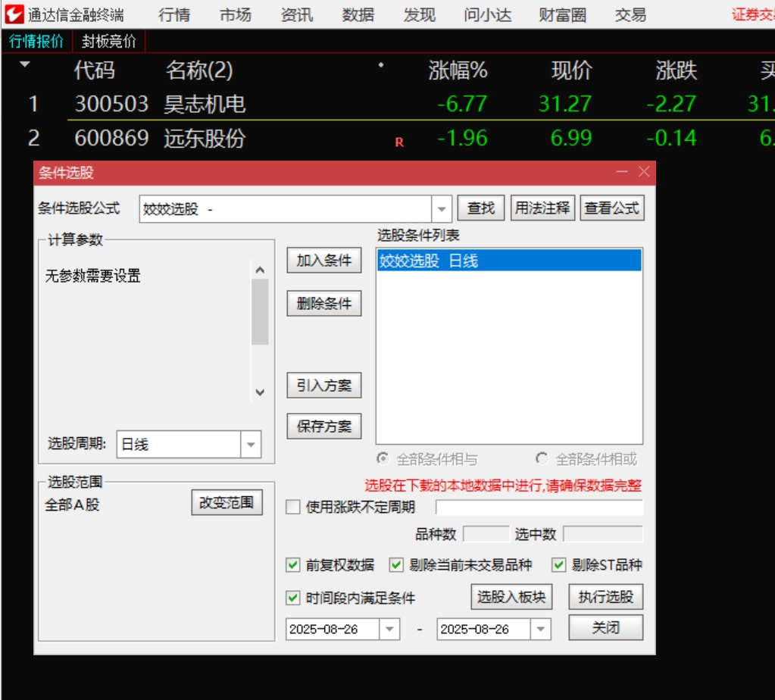The width and height of the screenshot is (775, 700).
Task: Click the 姣姣选股 formula combo field
Action: pos(286,209)
